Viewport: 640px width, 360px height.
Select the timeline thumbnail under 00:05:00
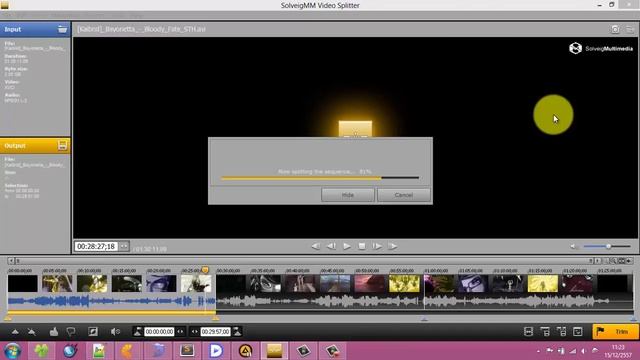coord(57,283)
